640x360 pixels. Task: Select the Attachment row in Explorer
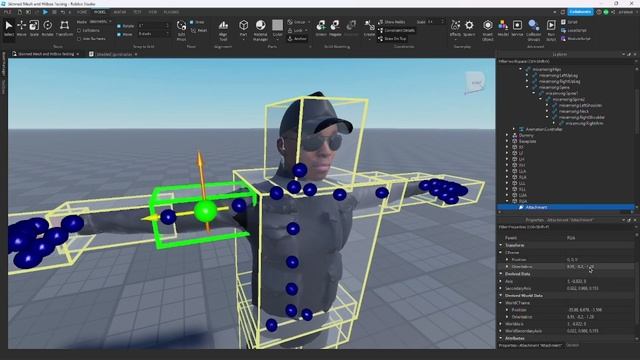[x=565, y=207]
